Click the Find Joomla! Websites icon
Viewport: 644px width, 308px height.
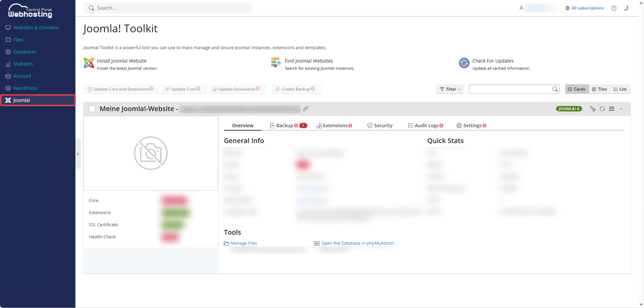tap(276, 63)
